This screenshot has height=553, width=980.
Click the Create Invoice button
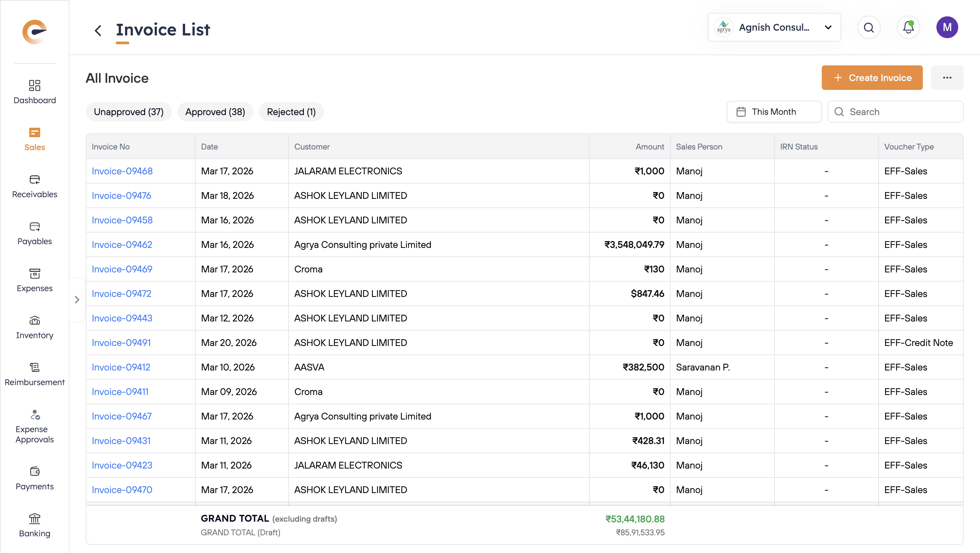tap(871, 78)
